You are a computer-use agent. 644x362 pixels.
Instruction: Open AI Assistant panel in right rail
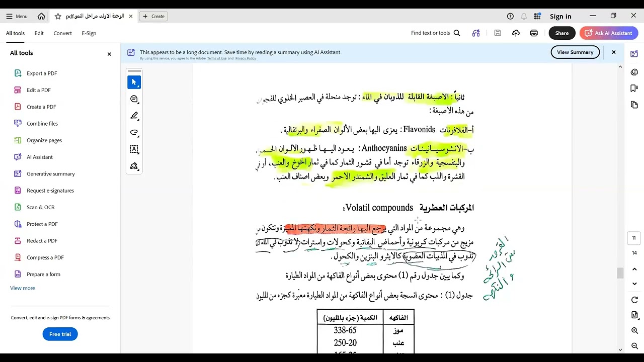coord(634,54)
